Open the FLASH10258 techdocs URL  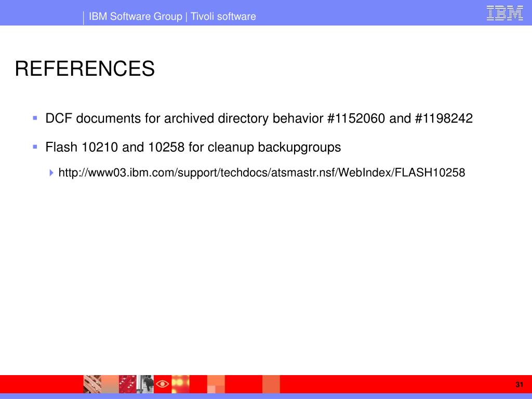[x=262, y=172]
